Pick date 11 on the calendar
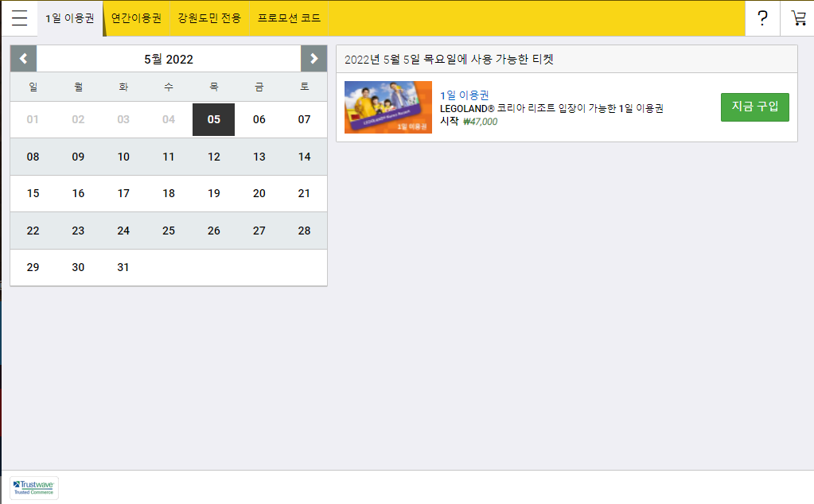Screen dimensions: 814x504 [168, 157]
